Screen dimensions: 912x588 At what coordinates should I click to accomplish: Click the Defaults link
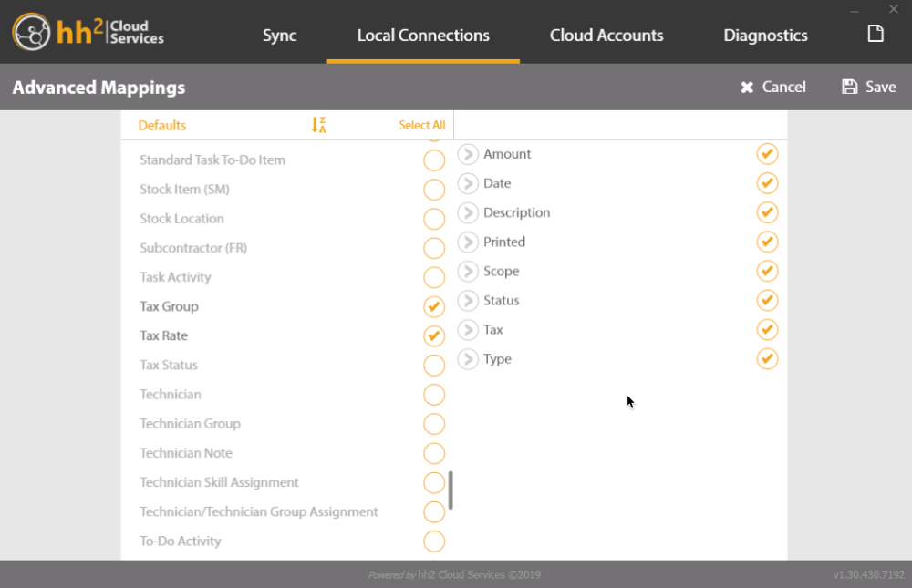point(162,125)
